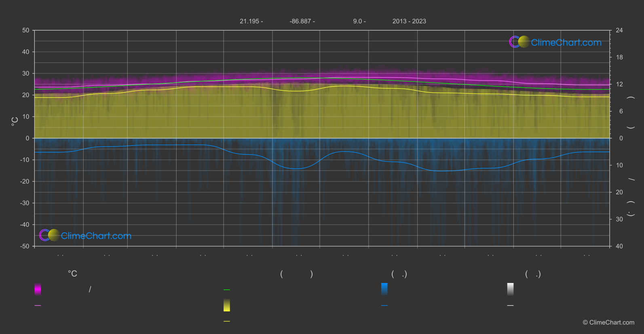644x334 pixels.
Task: Click the 18 tick on the right axis
Action: coord(619,57)
